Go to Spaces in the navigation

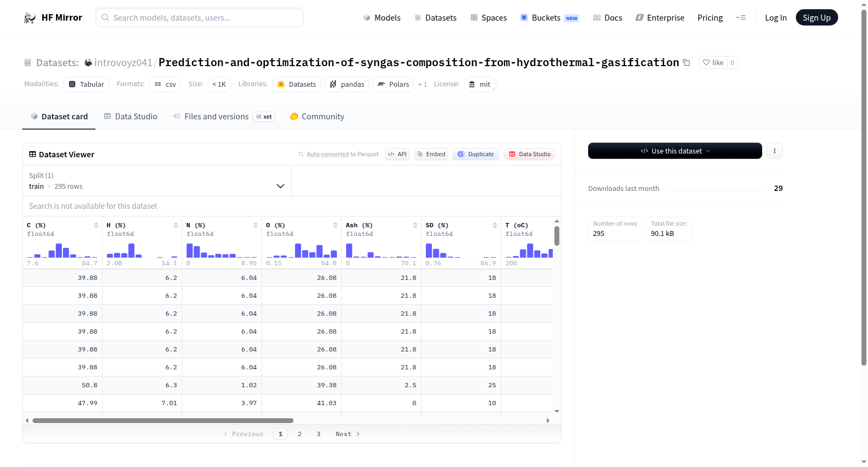coord(488,18)
